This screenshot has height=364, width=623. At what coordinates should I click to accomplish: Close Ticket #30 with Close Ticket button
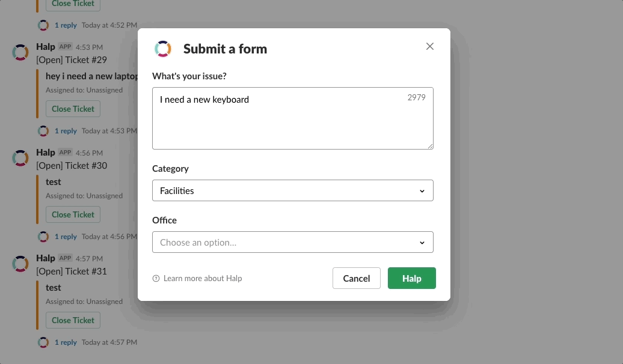tap(73, 215)
